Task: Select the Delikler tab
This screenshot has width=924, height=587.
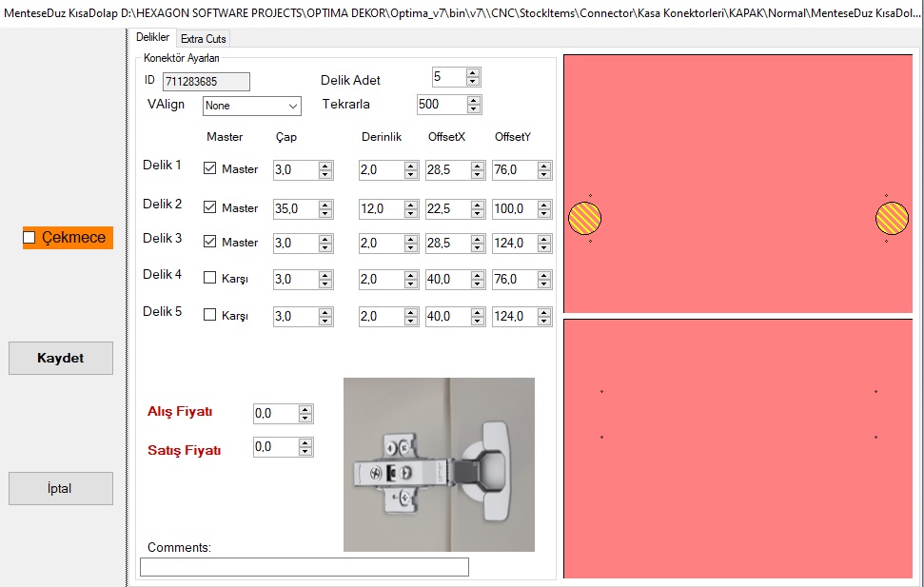Action: tap(152, 37)
